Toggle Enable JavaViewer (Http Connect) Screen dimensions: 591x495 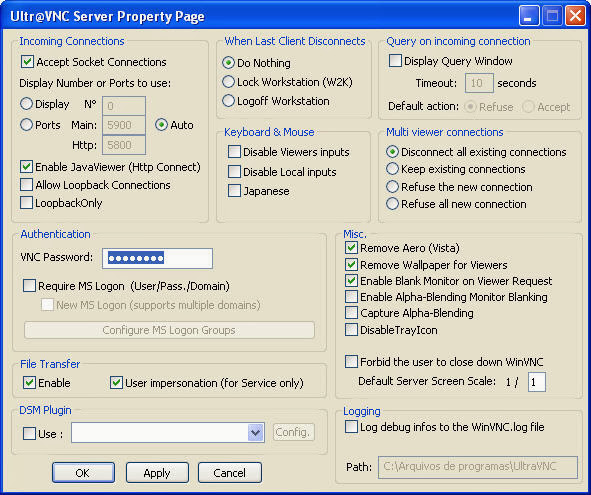[26, 167]
